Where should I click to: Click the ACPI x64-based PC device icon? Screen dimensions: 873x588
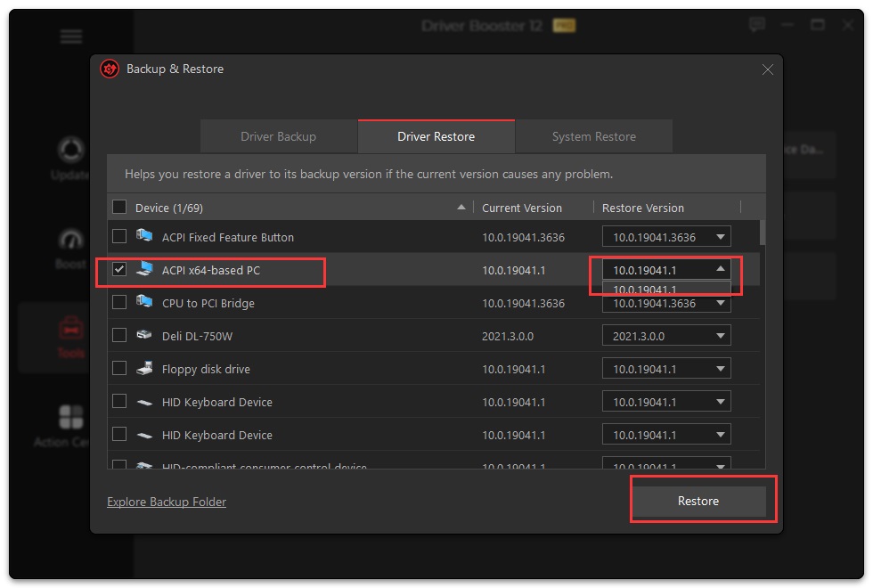tap(144, 269)
